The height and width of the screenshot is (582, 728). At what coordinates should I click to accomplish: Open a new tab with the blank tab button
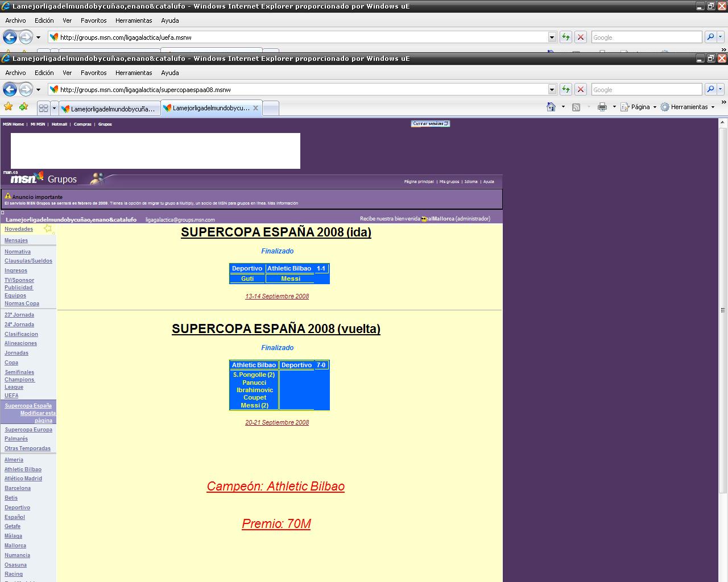pyautogui.click(x=271, y=108)
